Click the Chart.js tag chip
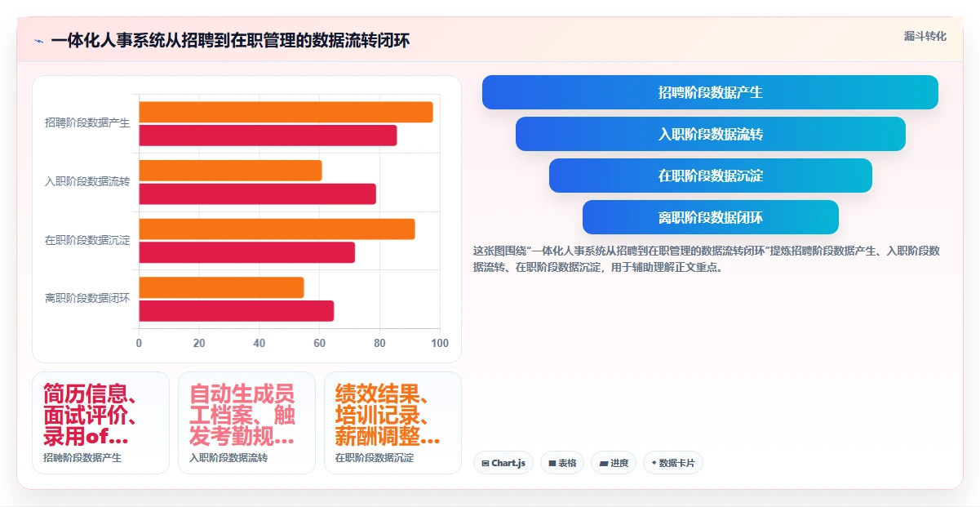 click(503, 463)
